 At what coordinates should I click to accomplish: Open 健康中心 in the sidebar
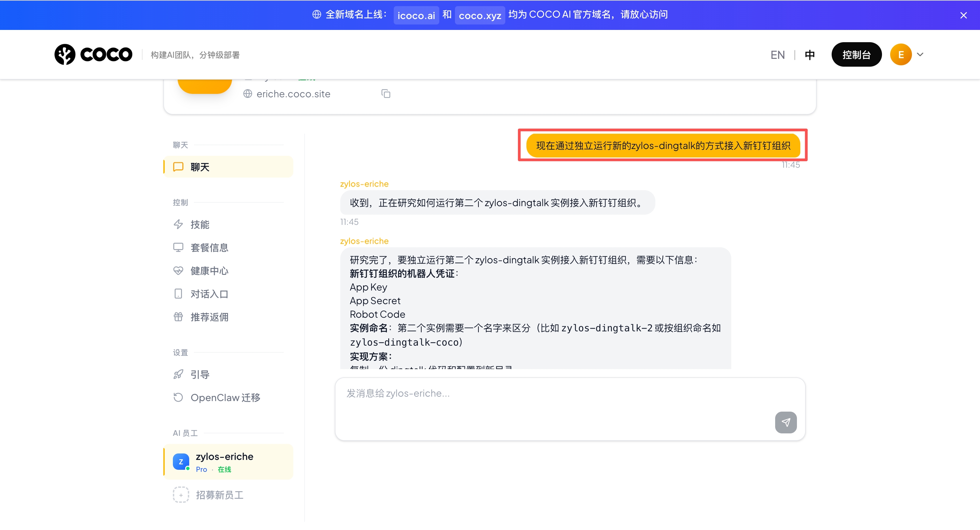click(228, 271)
